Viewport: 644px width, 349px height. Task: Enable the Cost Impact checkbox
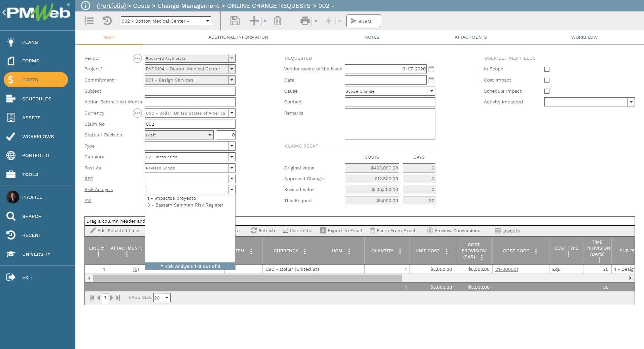point(547,80)
